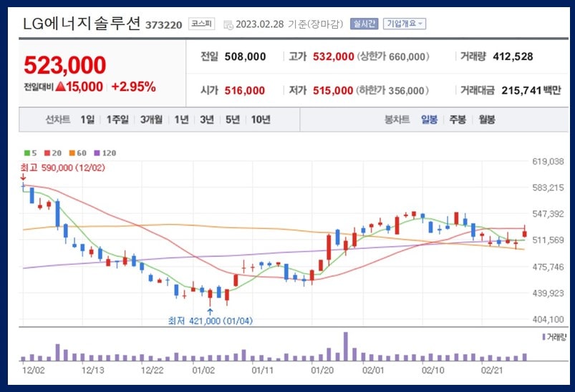575x392 pixels.
Task: Click the red 20-day moving average legend
Action: tap(53, 153)
